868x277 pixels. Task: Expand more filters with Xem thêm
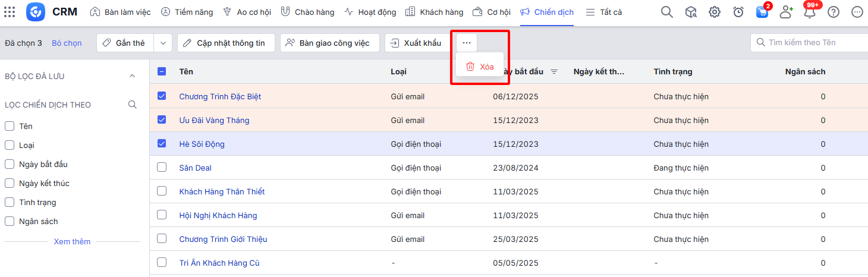click(x=72, y=241)
